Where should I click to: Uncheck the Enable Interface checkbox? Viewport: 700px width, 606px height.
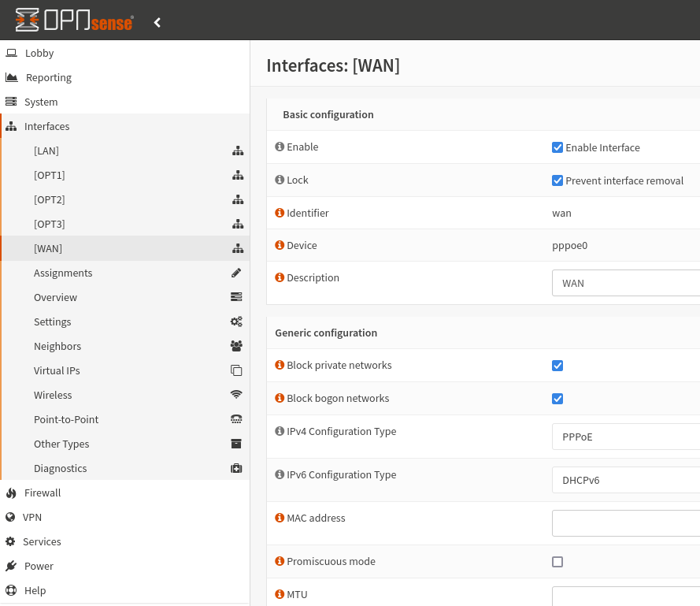(x=557, y=147)
